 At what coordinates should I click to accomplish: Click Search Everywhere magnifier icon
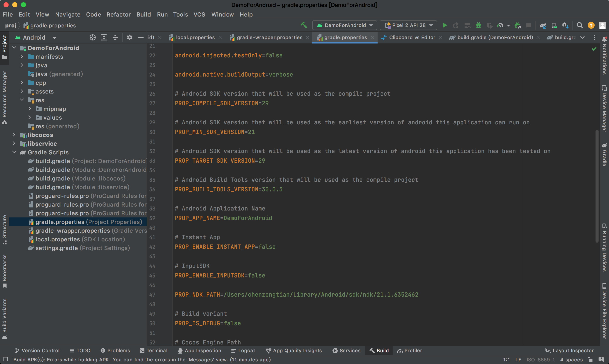point(580,25)
